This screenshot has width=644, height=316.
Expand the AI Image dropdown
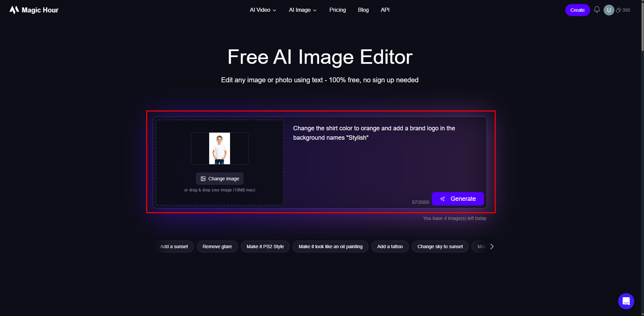pos(302,10)
